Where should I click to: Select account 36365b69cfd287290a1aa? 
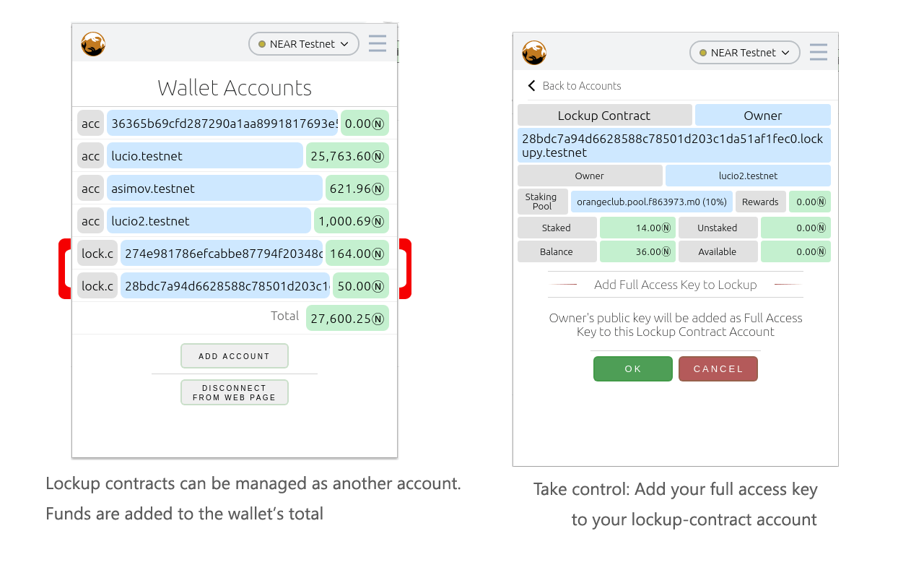click(x=222, y=124)
